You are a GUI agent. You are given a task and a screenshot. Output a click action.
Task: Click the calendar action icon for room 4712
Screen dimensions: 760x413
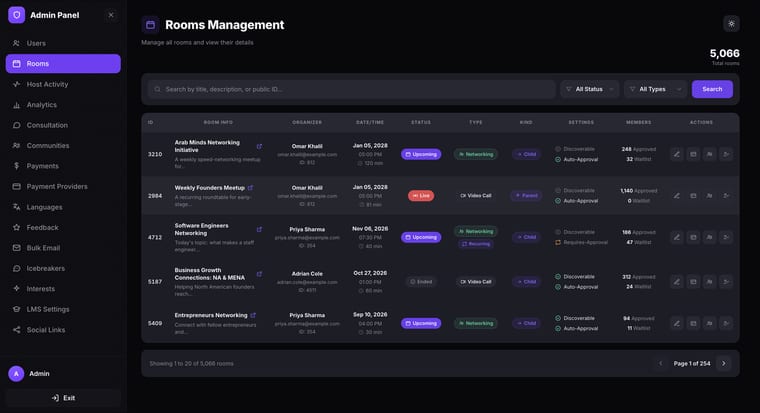pyautogui.click(x=693, y=237)
